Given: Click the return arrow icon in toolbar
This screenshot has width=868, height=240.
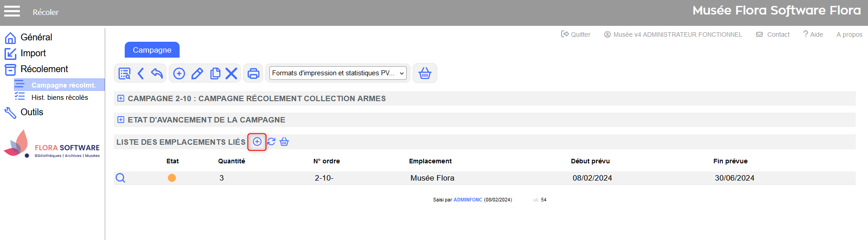Looking at the screenshot, I should [157, 73].
